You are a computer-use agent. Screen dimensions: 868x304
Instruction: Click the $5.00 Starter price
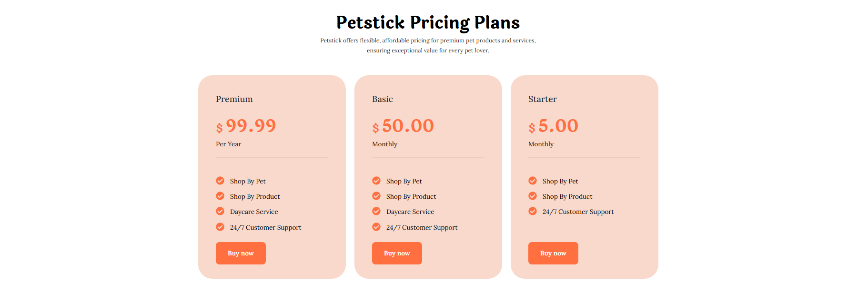pos(554,126)
